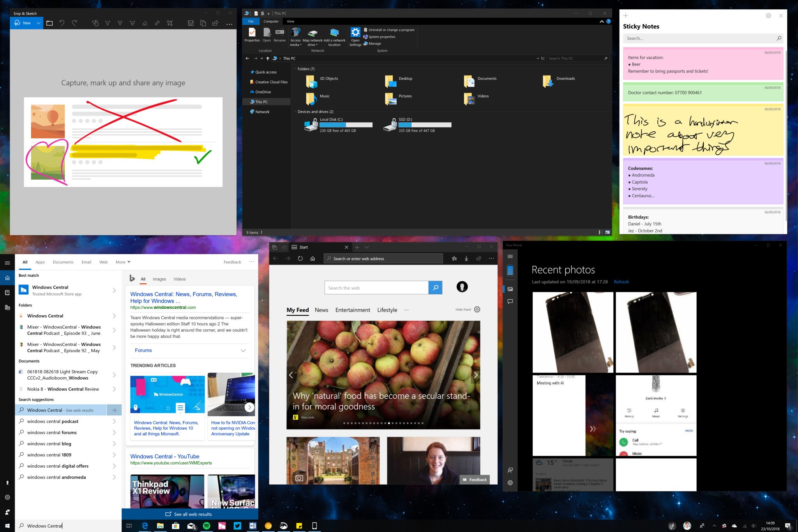Expand the Forums section in Bing results
798x532 pixels.
tap(248, 350)
